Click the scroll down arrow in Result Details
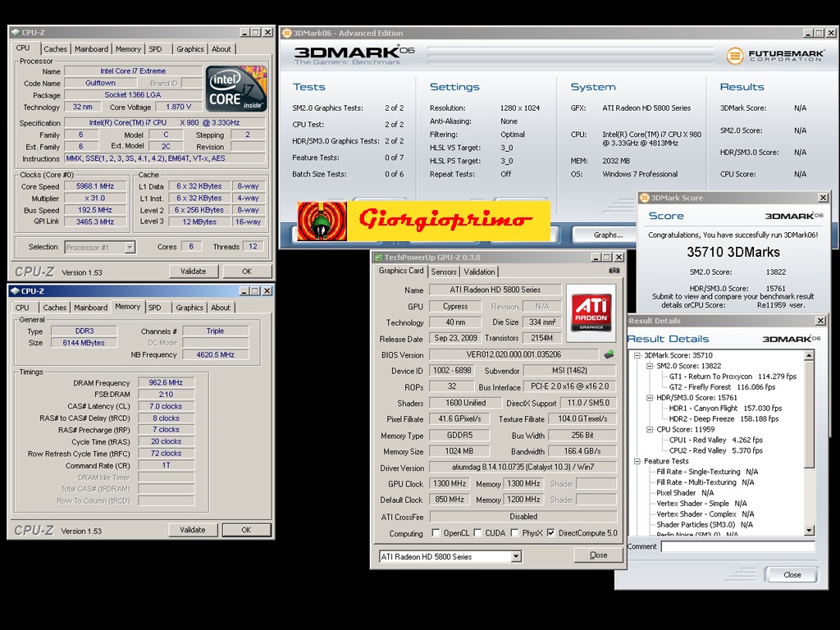This screenshot has height=630, width=840. 809,531
